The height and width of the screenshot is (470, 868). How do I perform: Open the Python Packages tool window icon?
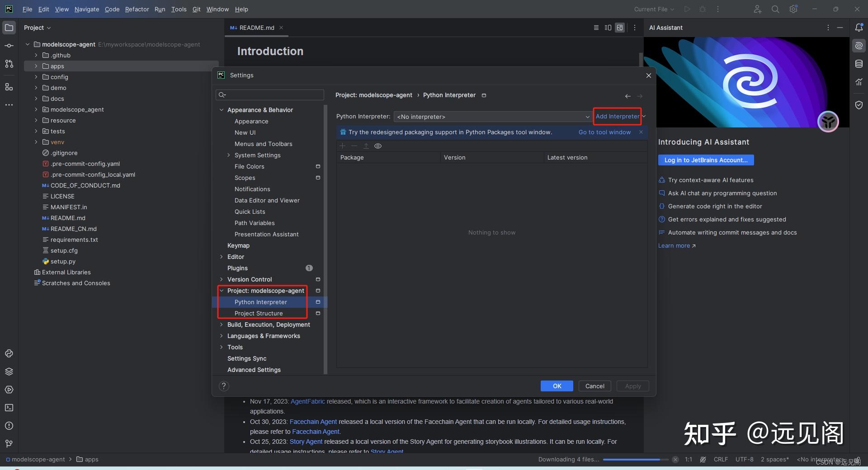tap(9, 371)
